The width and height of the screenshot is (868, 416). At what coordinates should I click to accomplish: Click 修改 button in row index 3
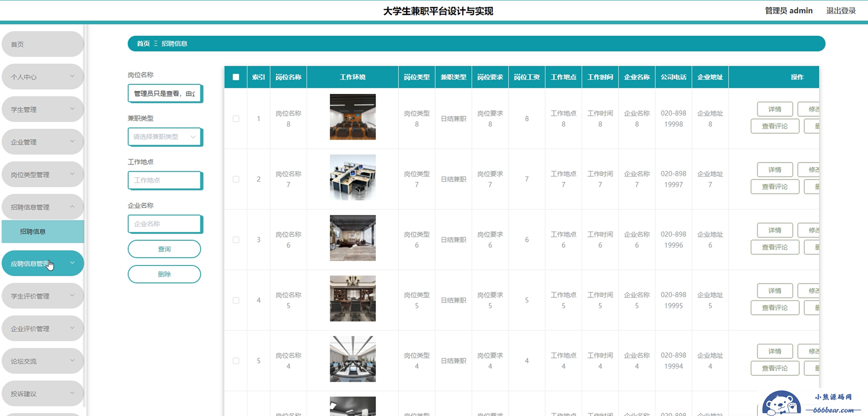click(x=809, y=230)
